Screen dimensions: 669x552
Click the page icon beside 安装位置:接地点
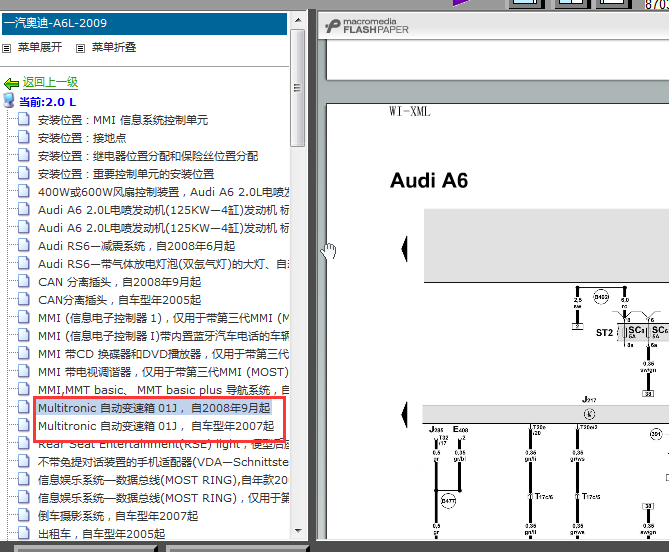click(x=24, y=138)
